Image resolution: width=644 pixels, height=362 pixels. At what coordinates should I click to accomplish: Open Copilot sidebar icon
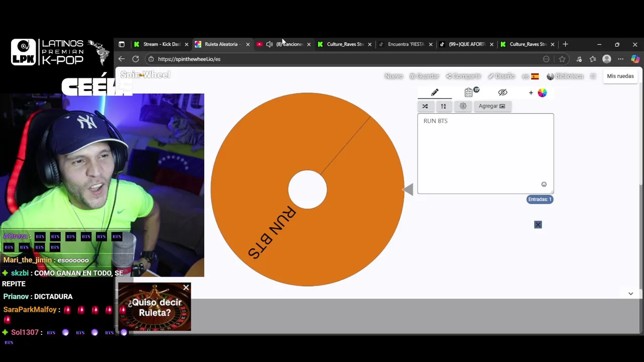tap(635, 59)
